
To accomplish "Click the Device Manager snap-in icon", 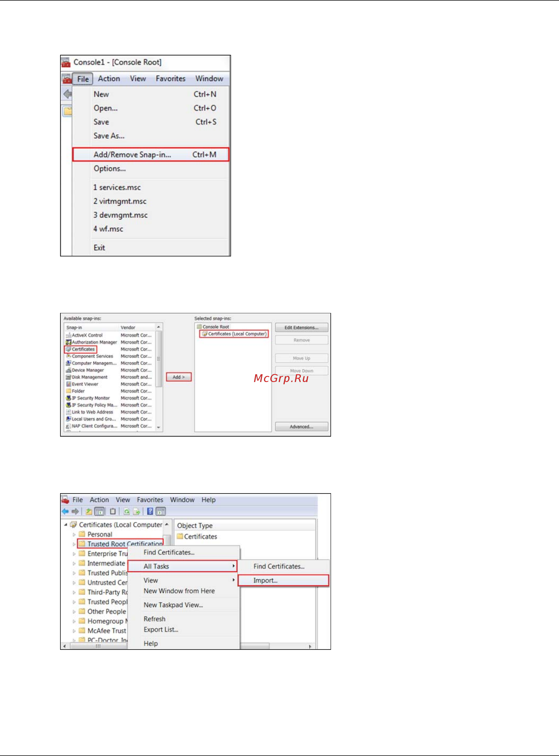I will (68, 370).
